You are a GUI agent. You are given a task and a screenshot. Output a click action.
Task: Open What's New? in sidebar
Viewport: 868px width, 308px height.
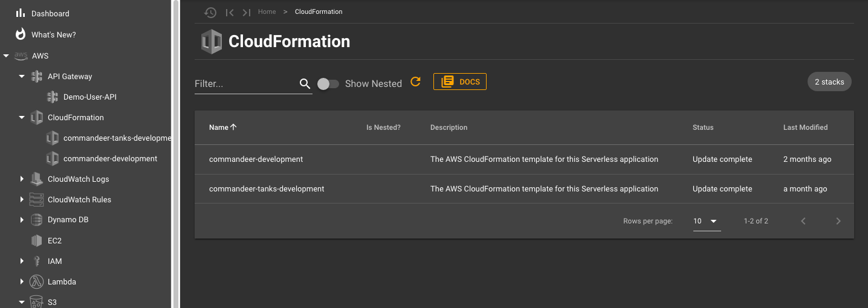(x=54, y=34)
